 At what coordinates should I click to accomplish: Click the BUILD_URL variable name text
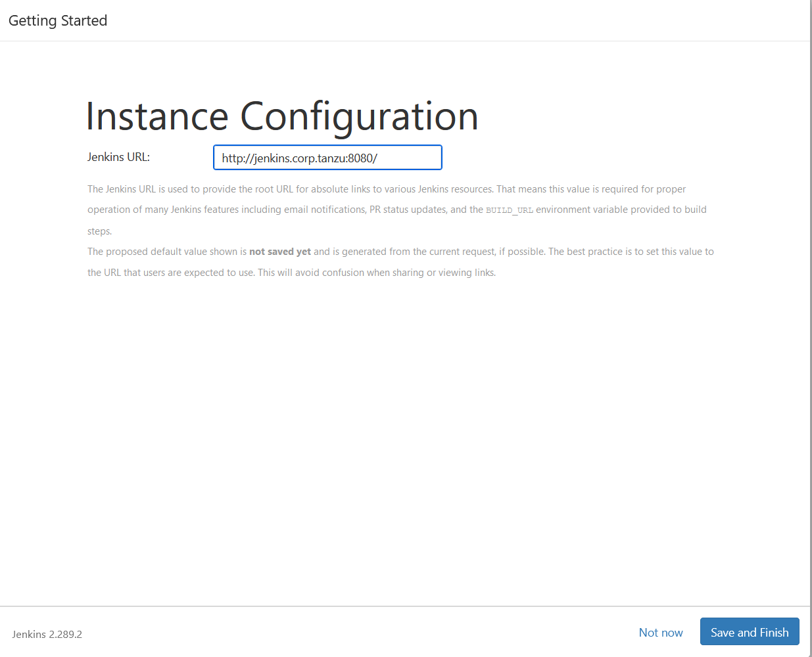tap(510, 210)
